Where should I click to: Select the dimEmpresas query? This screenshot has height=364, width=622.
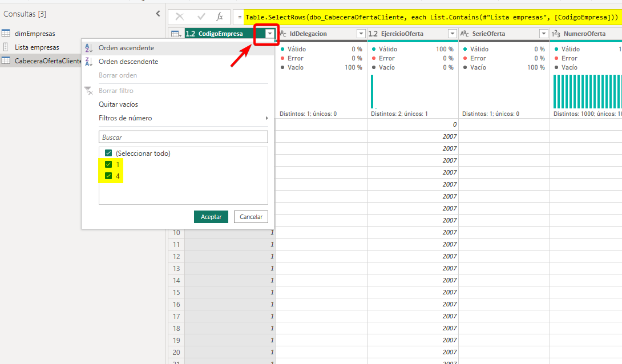click(x=35, y=34)
